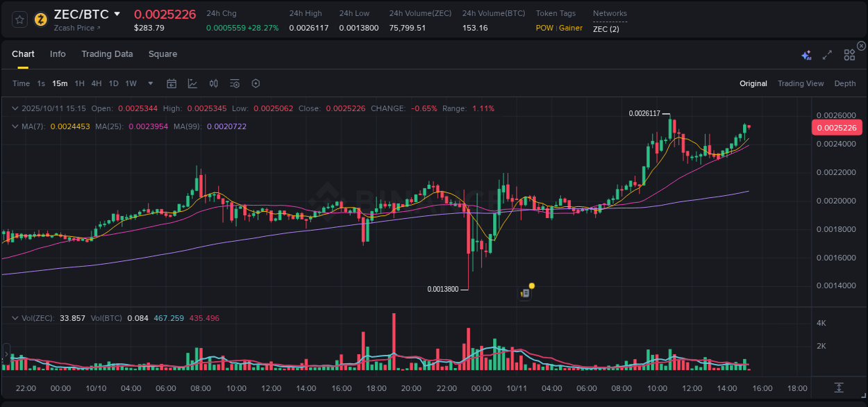Open the timeframe dropdown arrow after 1W
The image size is (868, 407).
point(149,83)
